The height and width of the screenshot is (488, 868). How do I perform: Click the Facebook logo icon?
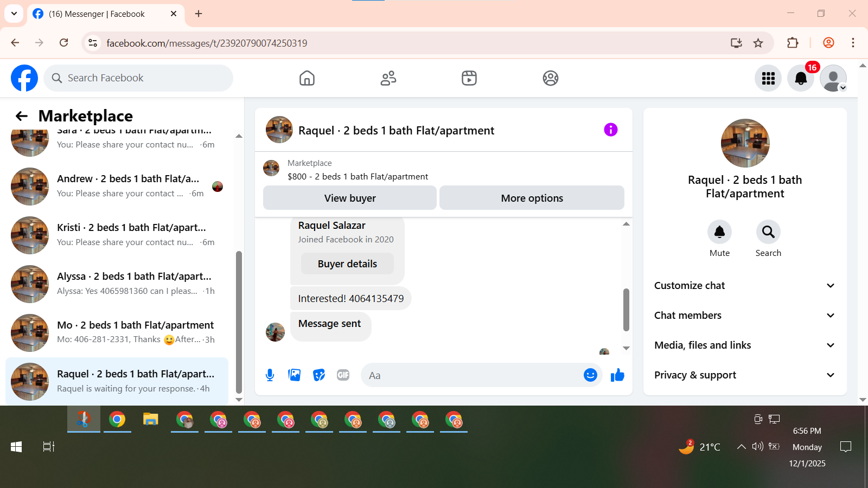24,78
